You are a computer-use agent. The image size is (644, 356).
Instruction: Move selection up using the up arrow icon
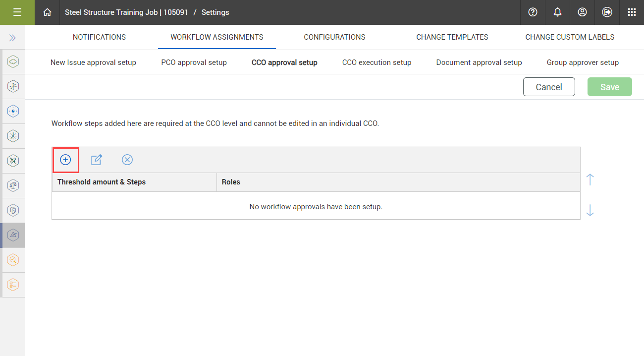coord(590,179)
